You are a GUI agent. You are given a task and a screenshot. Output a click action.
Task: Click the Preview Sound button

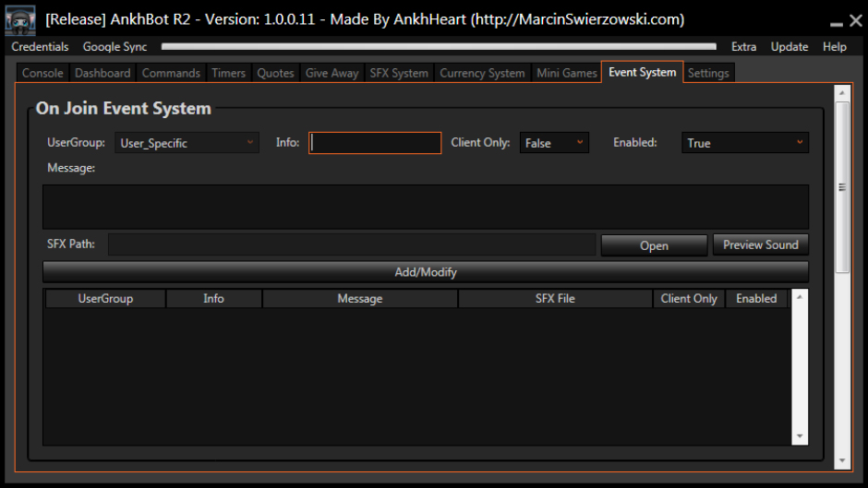coord(761,244)
